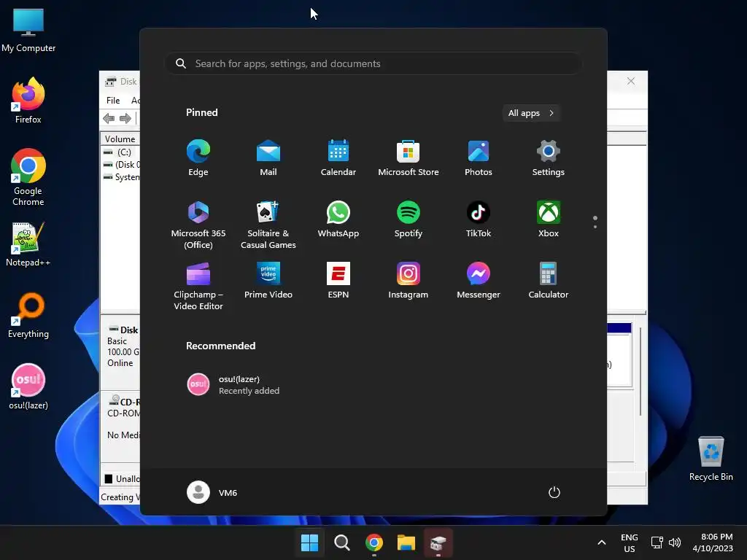This screenshot has width=747, height=560.
Task: Switch to Disk Management taskbar icon
Action: point(438,542)
